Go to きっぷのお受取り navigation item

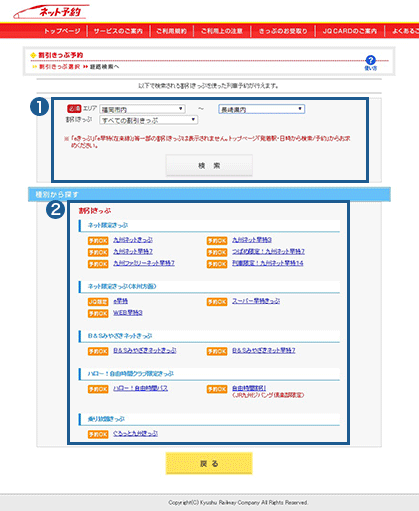tap(283, 31)
